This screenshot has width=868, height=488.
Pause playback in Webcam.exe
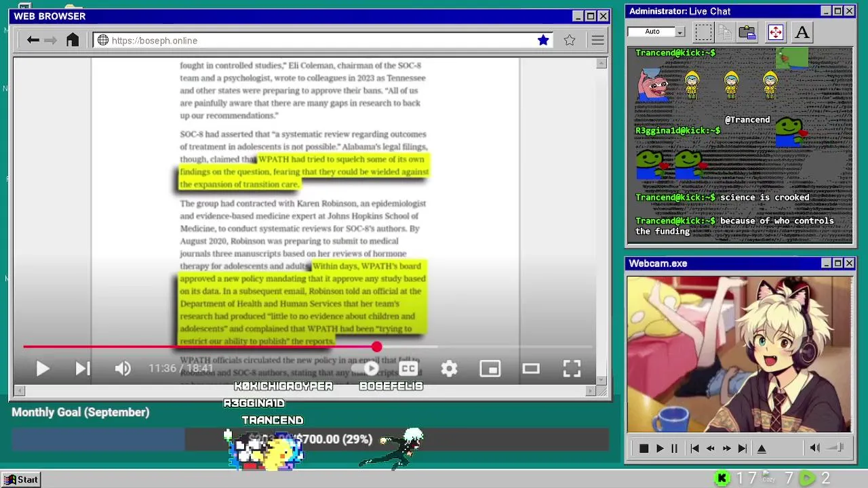tap(674, 449)
